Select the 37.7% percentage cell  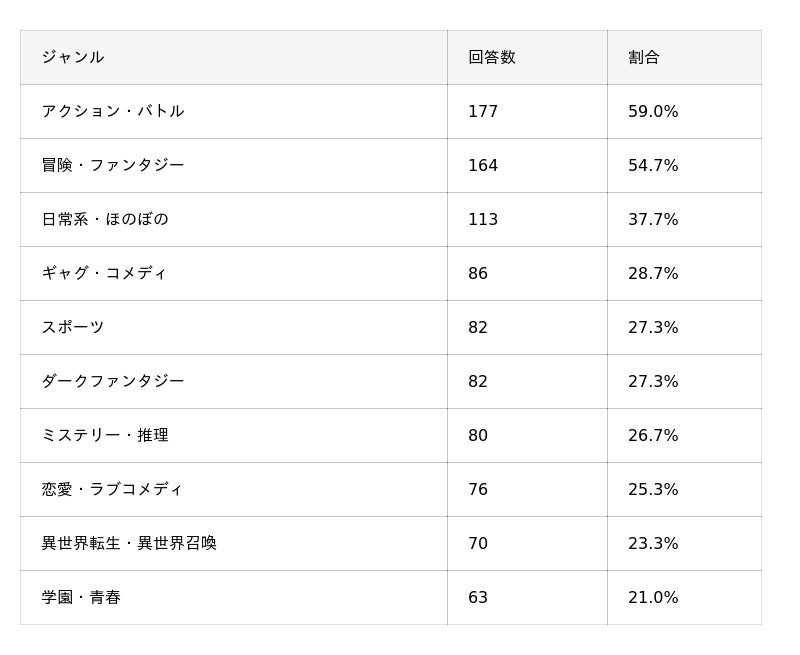[x=653, y=219]
